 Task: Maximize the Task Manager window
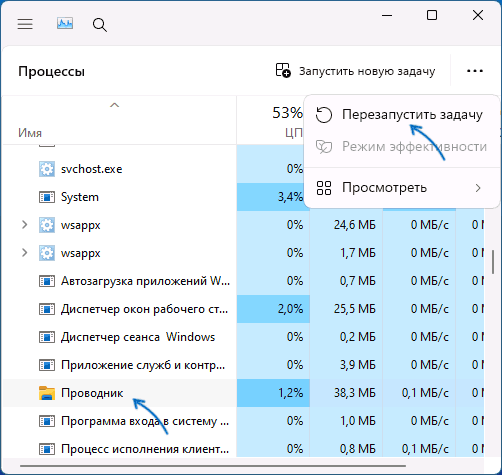(x=432, y=15)
